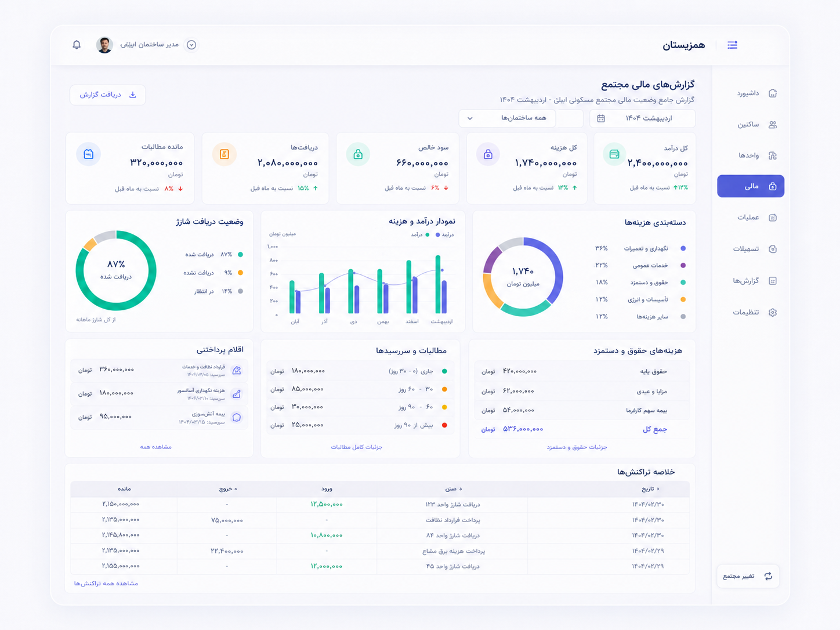Viewport: 840px width, 630px height.
Task: Sort transactions by the تاریخ column header
Action: pos(649,489)
